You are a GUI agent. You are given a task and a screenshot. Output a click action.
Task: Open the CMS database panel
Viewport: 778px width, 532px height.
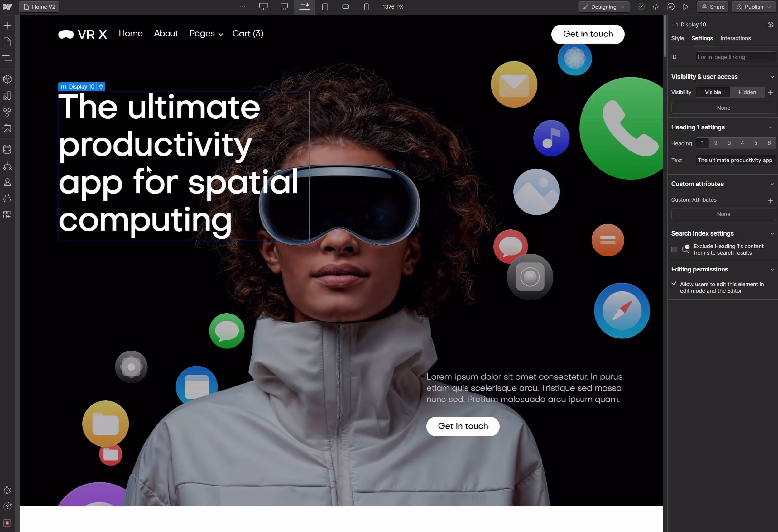coord(7,149)
